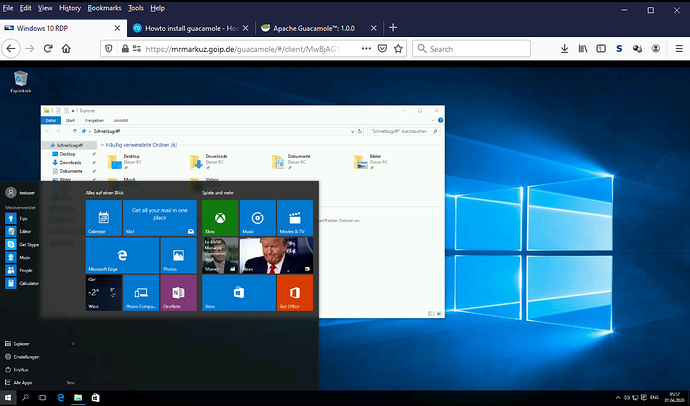Go to the Firefox home page

point(66,48)
